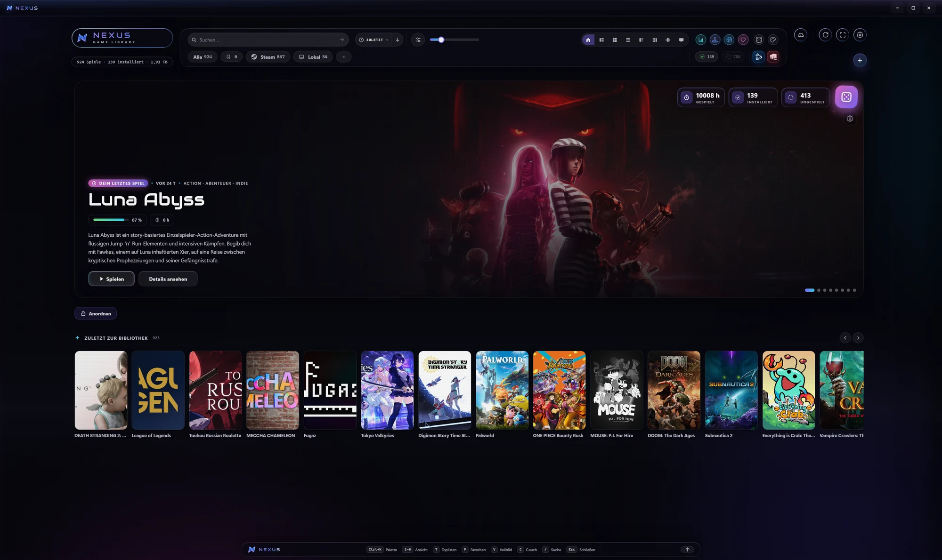This screenshot has height=560, width=942.
Task: Open the League of Legends cover
Action: [158, 390]
